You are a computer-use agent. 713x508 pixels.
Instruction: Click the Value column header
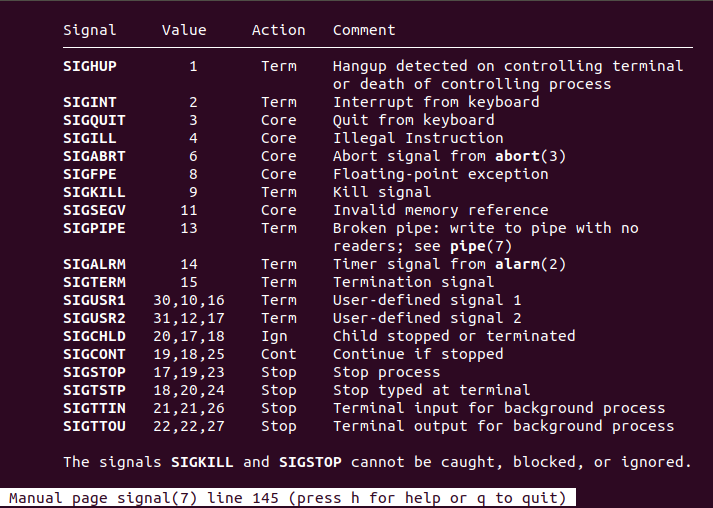pos(184,30)
